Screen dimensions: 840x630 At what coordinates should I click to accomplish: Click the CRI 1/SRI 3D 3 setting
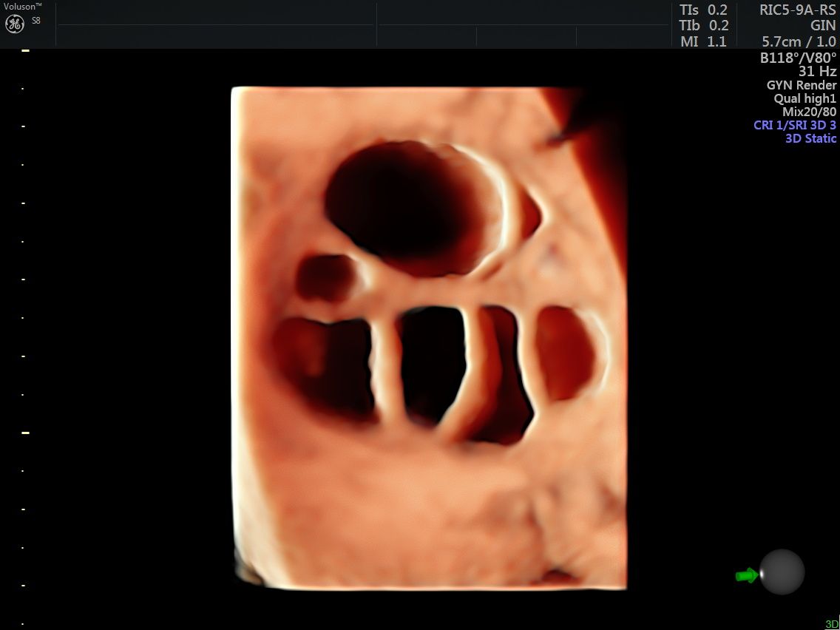795,125
